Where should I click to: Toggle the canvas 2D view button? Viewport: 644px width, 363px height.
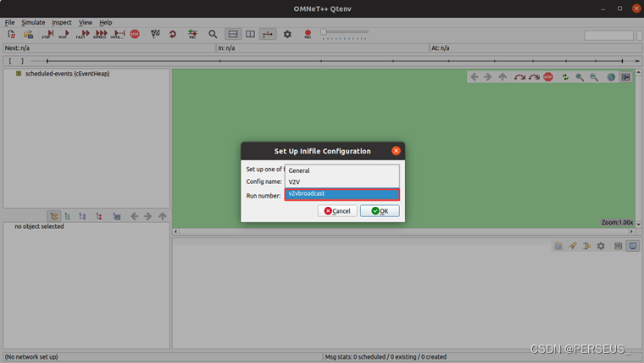[625, 77]
